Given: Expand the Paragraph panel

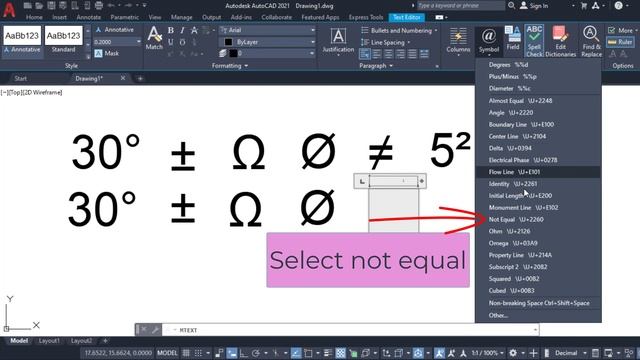Looking at the screenshot, I should click(x=376, y=66).
